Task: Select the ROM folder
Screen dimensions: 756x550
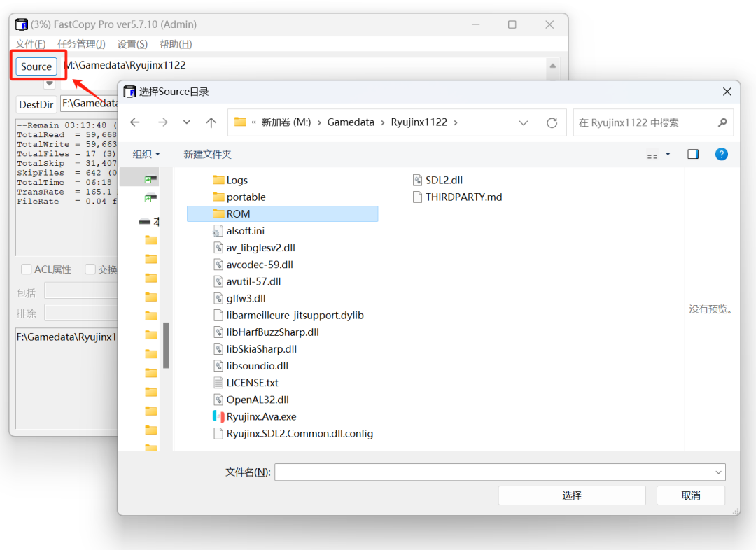Action: click(x=283, y=214)
